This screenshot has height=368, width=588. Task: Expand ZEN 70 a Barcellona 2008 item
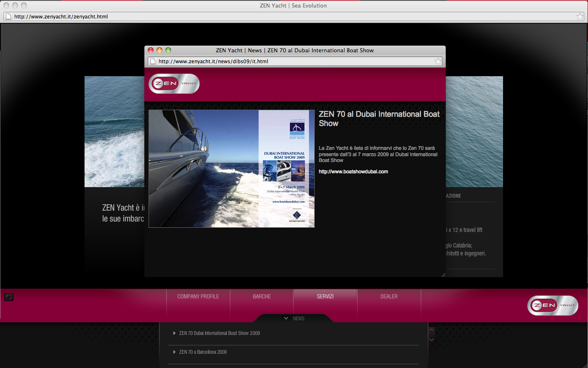click(x=175, y=352)
